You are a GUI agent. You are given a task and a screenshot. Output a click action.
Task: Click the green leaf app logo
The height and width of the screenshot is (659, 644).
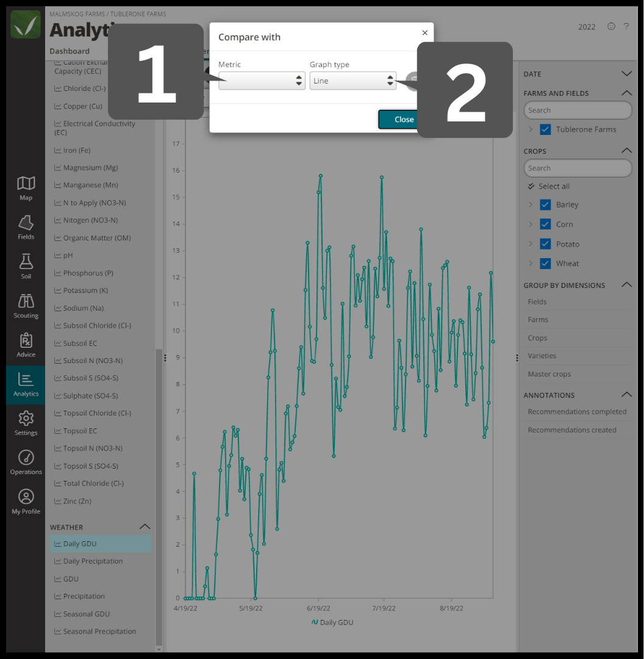click(26, 25)
